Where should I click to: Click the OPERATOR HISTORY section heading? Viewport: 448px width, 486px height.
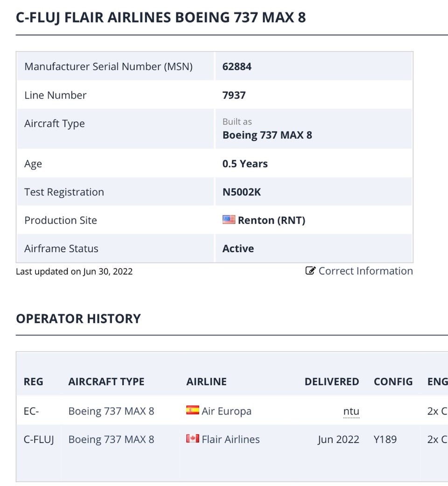(78, 318)
